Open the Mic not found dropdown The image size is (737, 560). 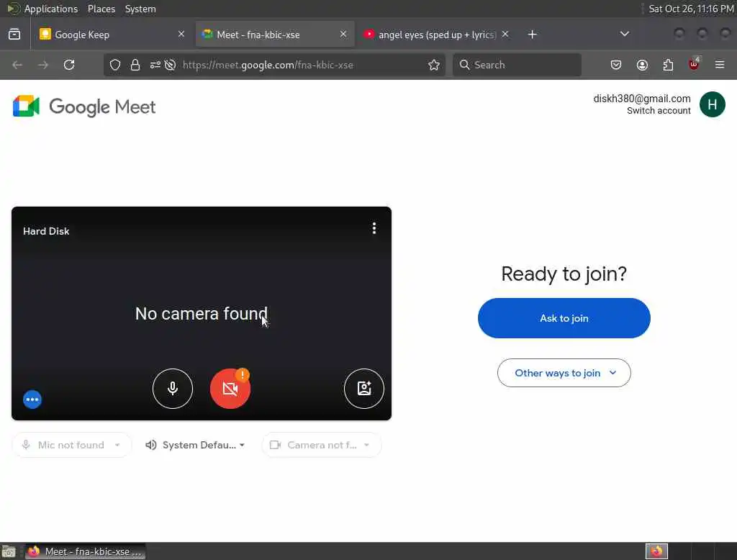[x=71, y=445]
